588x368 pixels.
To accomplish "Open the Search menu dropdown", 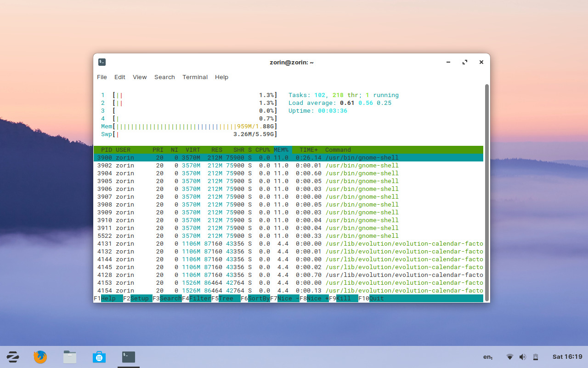I will coord(164,77).
